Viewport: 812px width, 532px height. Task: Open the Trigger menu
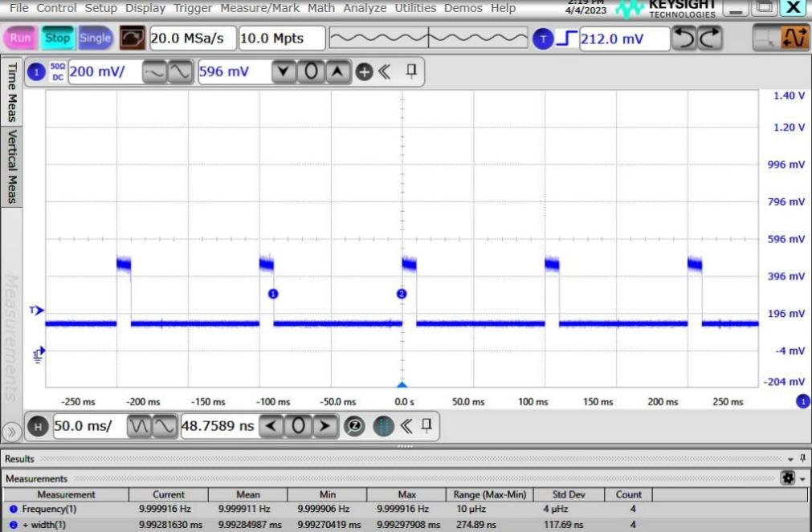tap(193, 8)
